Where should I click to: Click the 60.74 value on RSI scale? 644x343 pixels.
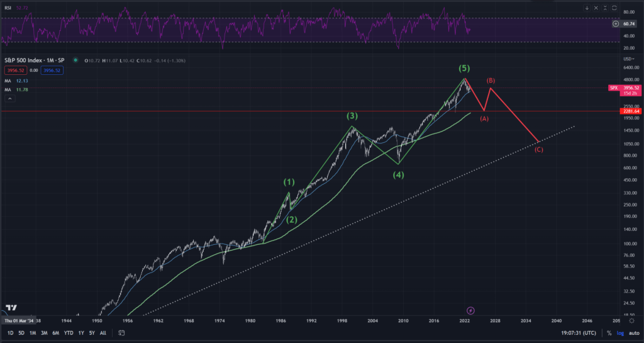(x=629, y=24)
